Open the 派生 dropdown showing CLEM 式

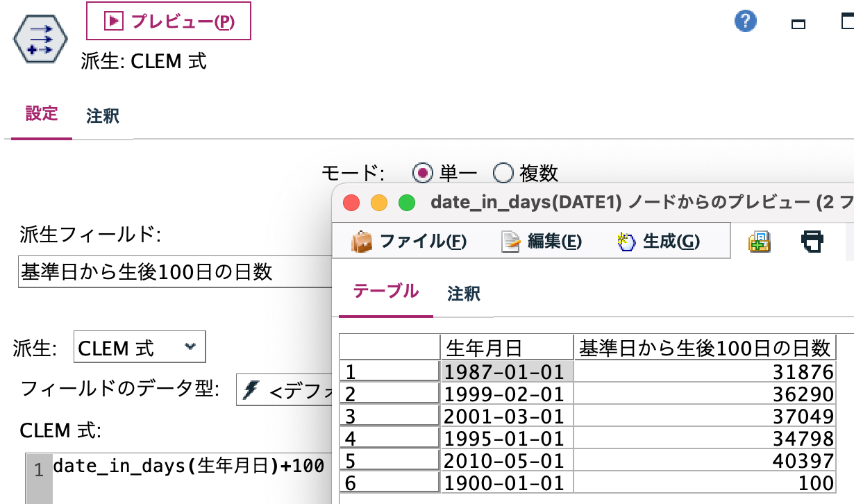(x=139, y=346)
